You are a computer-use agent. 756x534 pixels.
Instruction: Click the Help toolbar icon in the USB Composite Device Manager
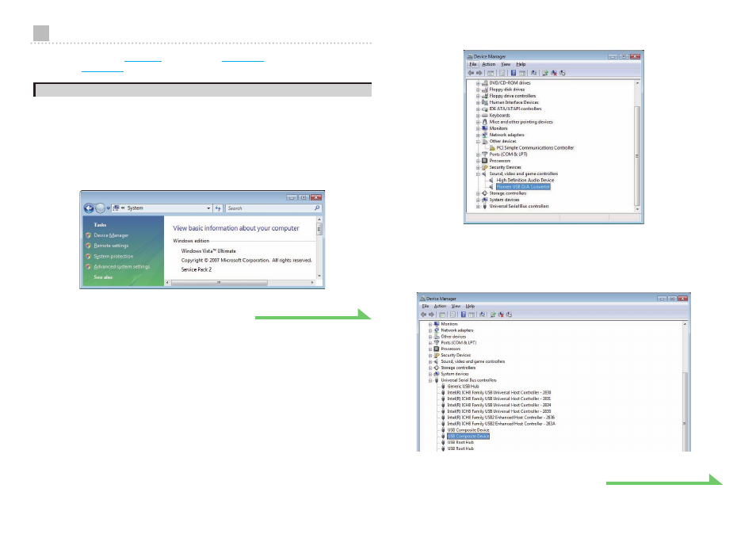464,315
